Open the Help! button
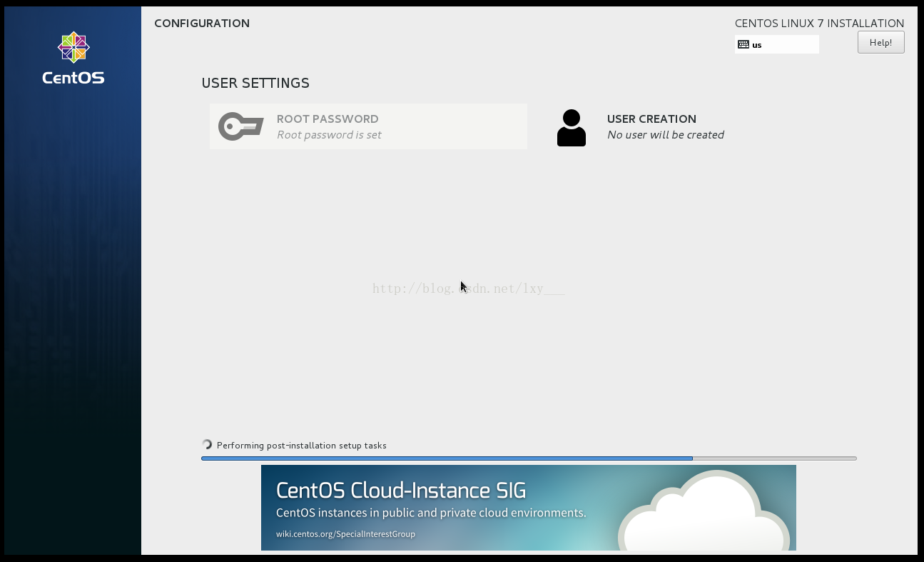 coord(880,42)
